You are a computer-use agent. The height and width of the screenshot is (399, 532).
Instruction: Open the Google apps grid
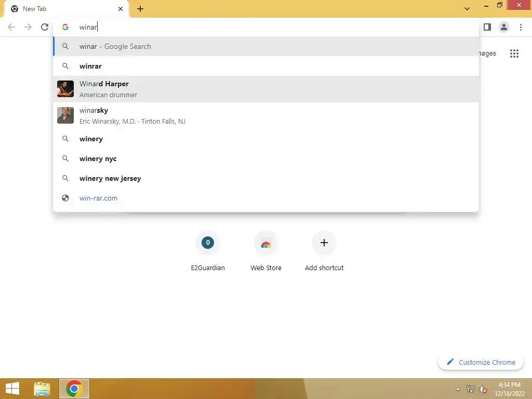[514, 54]
